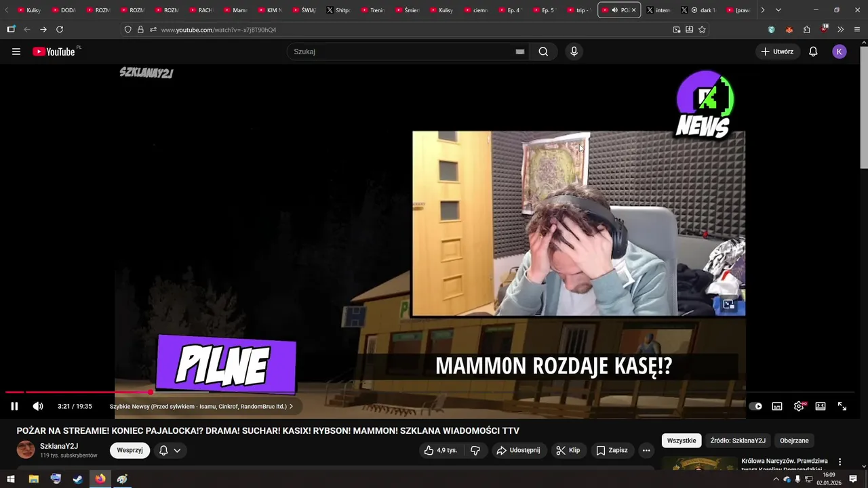Open the site padlock information
The height and width of the screenshot is (488, 868).
tap(140, 30)
